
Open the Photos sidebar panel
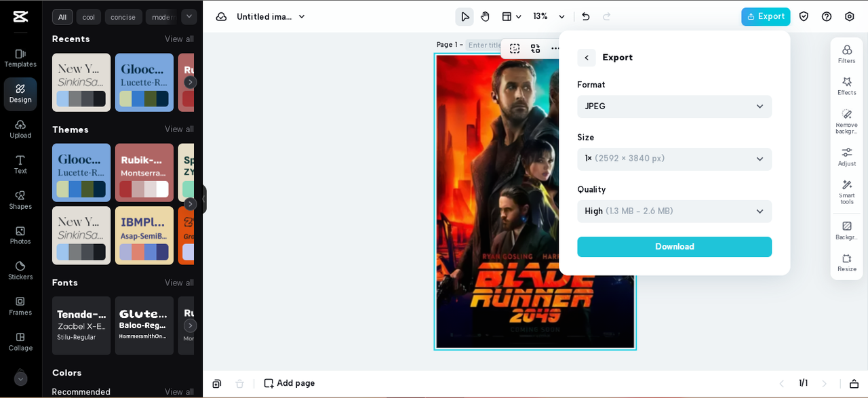tap(20, 235)
